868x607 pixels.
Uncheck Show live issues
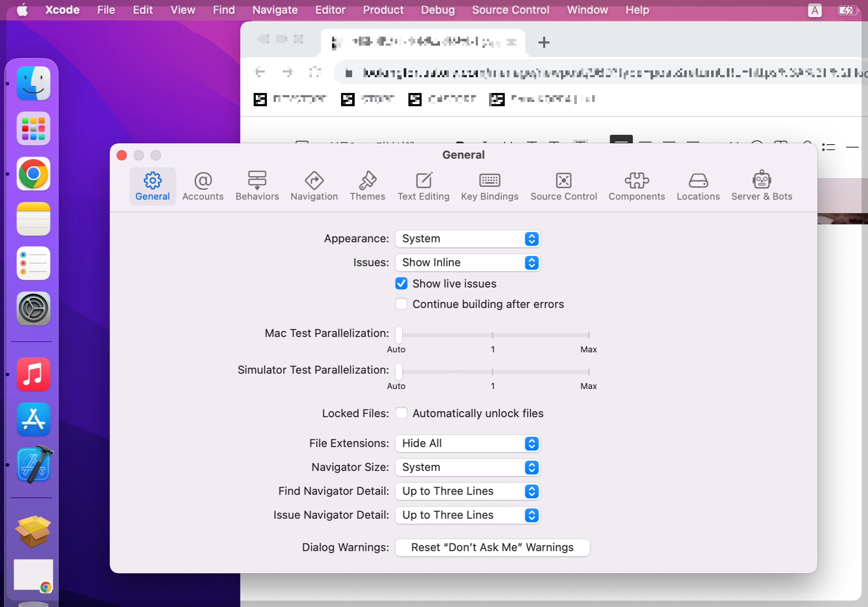(x=401, y=284)
